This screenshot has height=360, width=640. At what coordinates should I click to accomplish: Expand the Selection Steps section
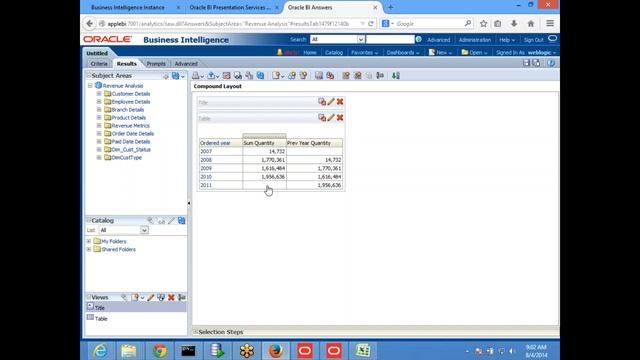pyautogui.click(x=196, y=332)
